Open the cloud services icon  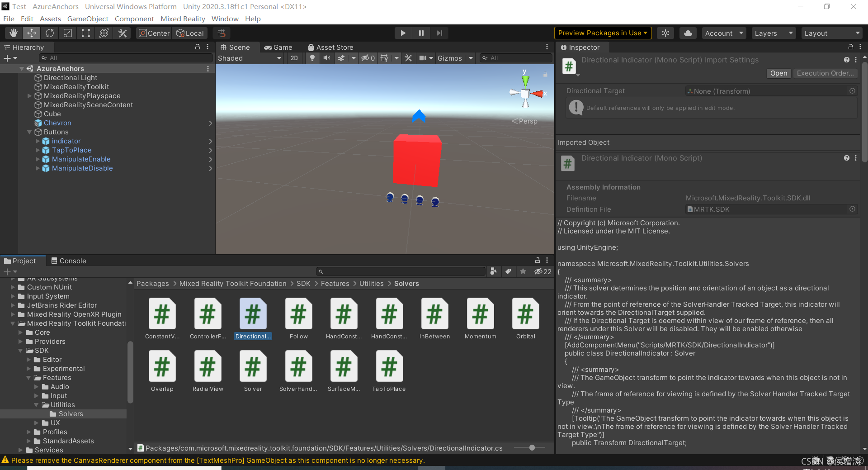pos(688,33)
